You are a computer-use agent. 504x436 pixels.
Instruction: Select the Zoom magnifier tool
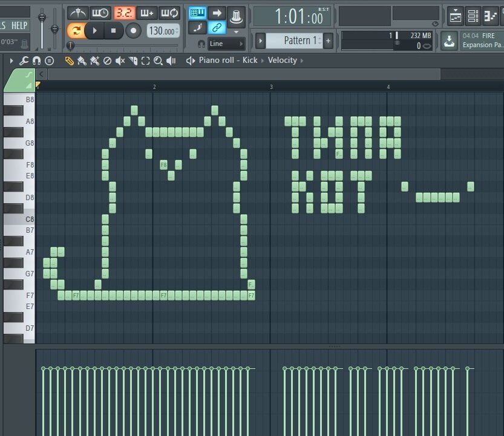(x=158, y=60)
